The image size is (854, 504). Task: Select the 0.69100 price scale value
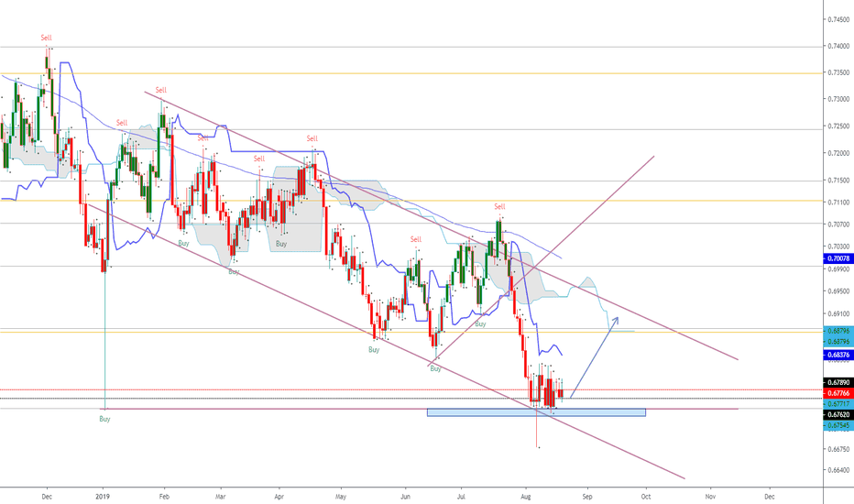838,313
